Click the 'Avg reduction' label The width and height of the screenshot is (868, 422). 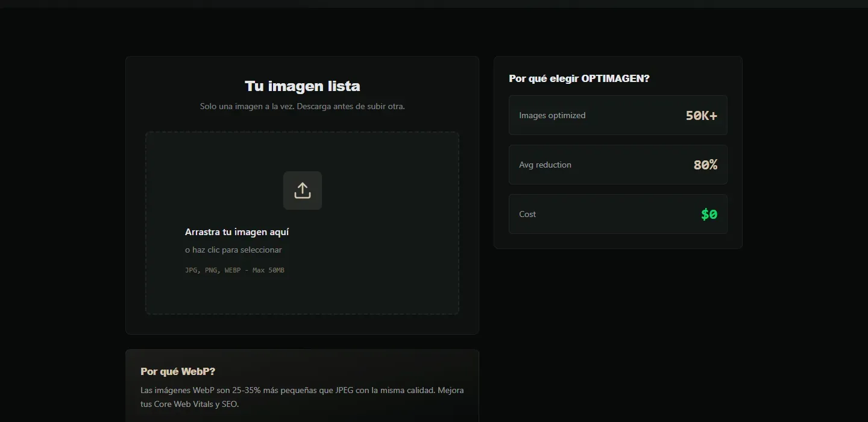point(545,165)
